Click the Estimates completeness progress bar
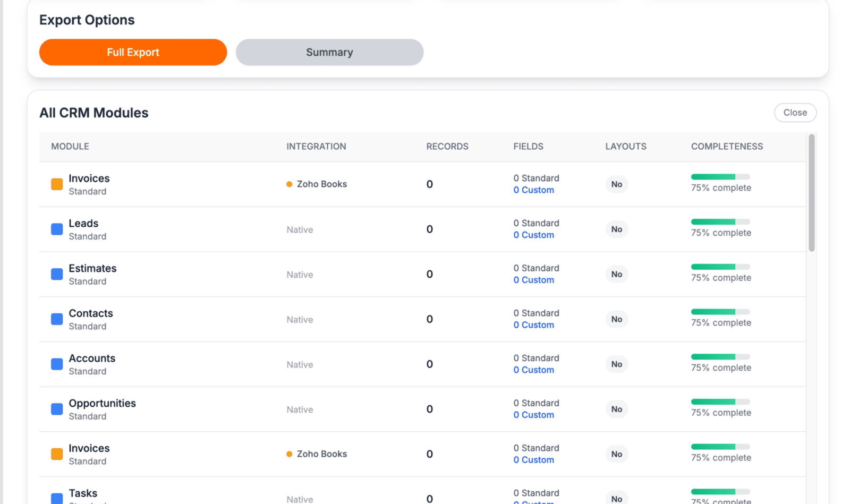Image resolution: width=850 pixels, height=504 pixels. pos(720,267)
